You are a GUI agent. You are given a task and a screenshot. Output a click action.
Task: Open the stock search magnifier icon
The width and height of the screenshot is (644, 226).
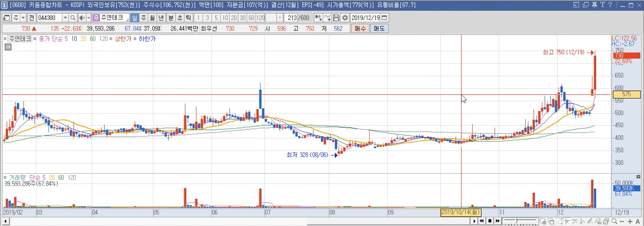73,18
